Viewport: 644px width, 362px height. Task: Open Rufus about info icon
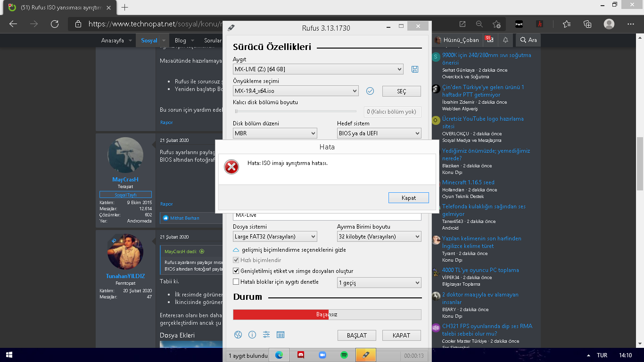tap(252, 335)
